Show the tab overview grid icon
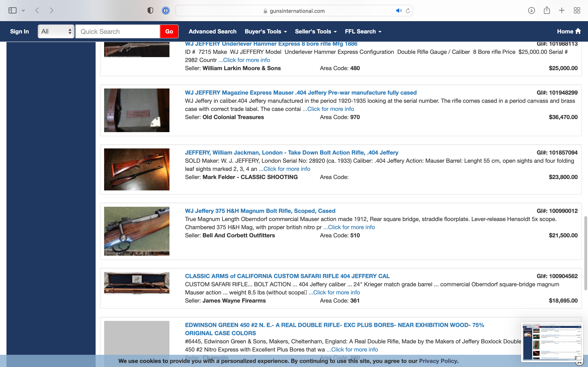Viewport: 588px width, 367px height. (x=577, y=10)
